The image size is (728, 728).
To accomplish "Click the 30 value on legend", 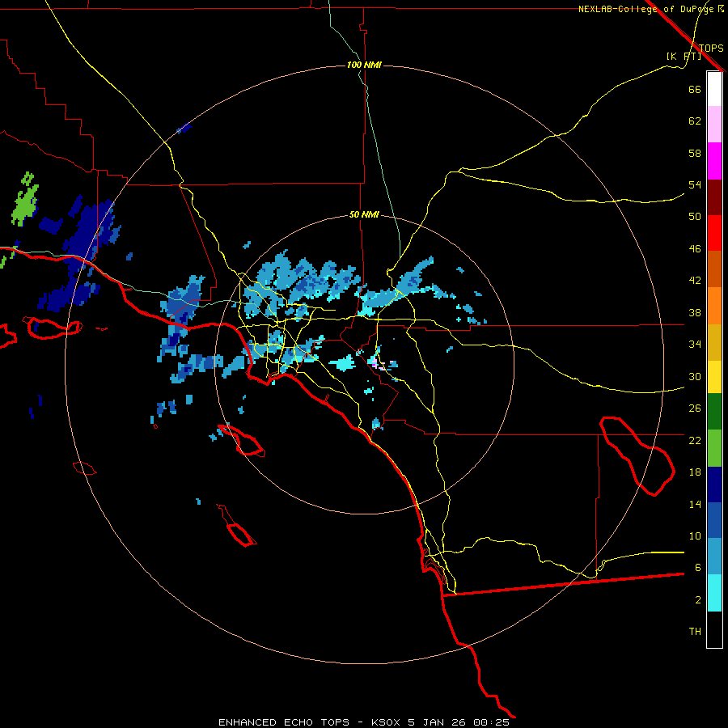I will click(695, 376).
